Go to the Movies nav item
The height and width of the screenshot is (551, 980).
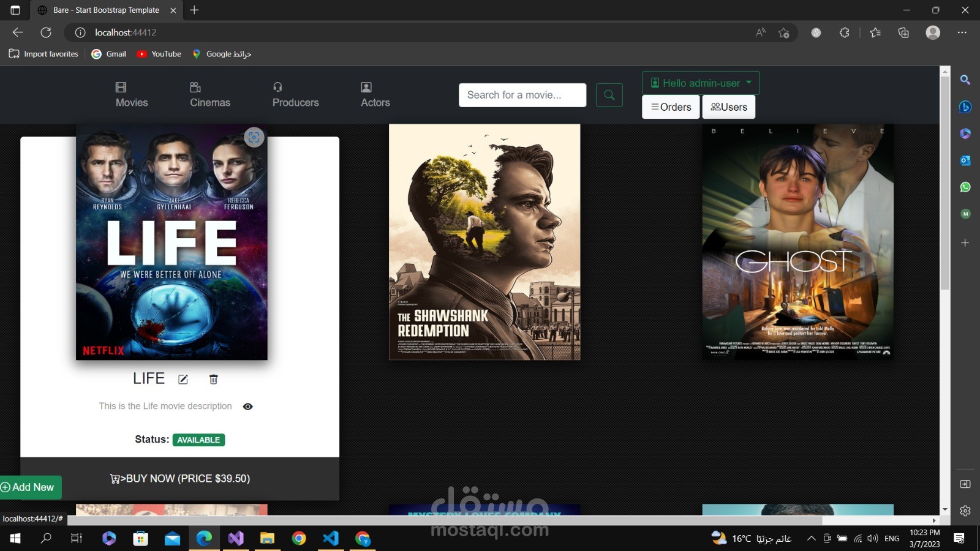tap(132, 95)
